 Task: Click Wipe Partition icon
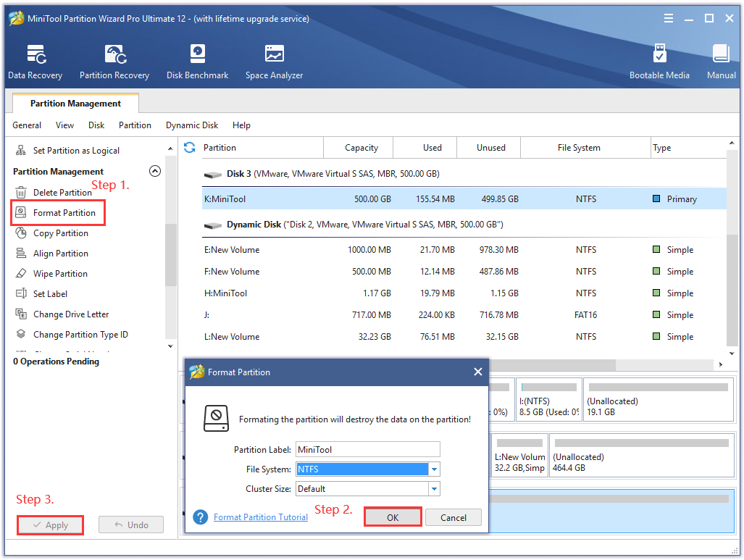[x=21, y=274]
